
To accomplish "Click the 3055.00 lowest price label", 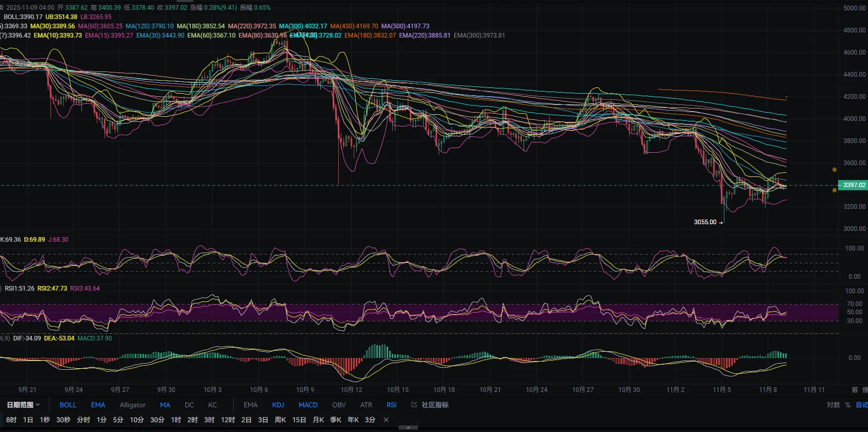I will pos(705,222).
